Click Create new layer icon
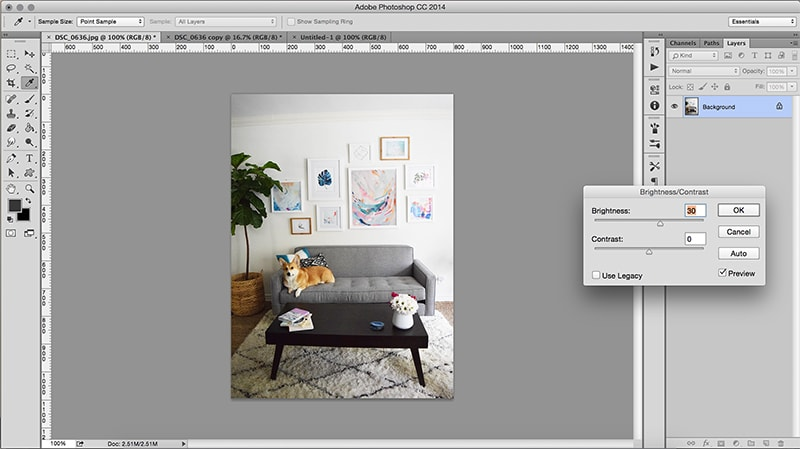 tap(766, 443)
